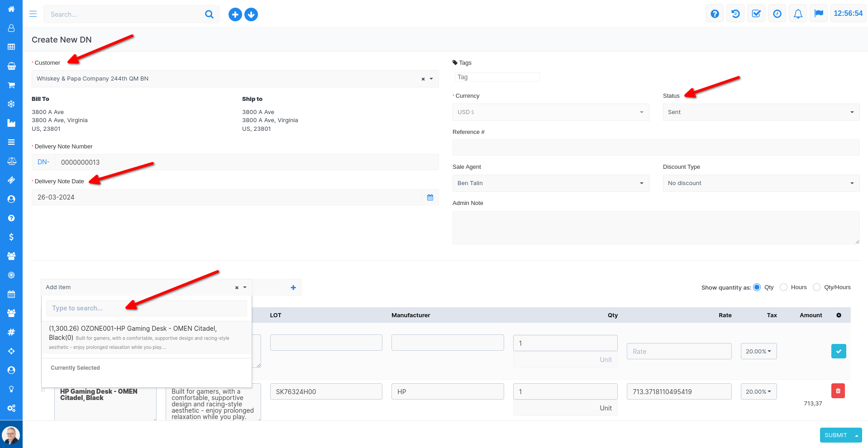Click the calendar icon beside Delivery Note Date
The width and height of the screenshot is (868, 448).
click(x=430, y=197)
